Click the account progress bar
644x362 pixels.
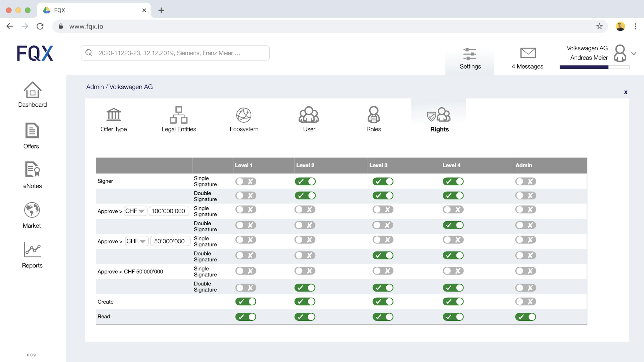(594, 67)
